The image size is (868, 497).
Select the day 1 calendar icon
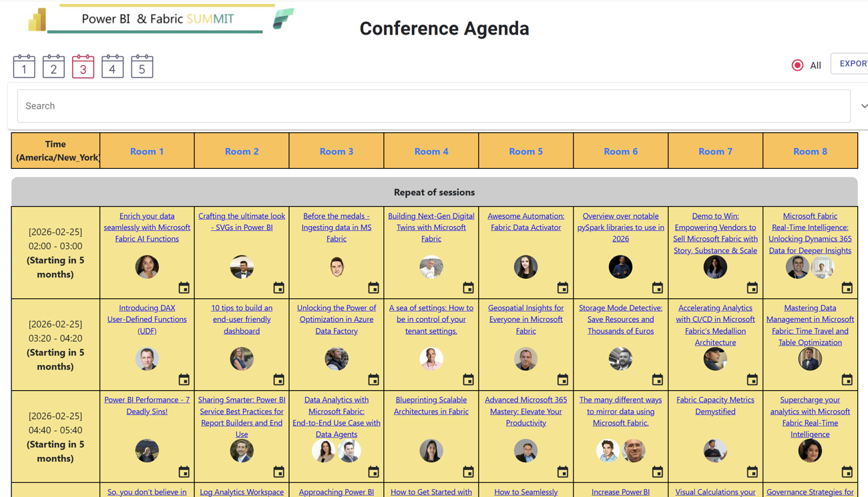24,67
